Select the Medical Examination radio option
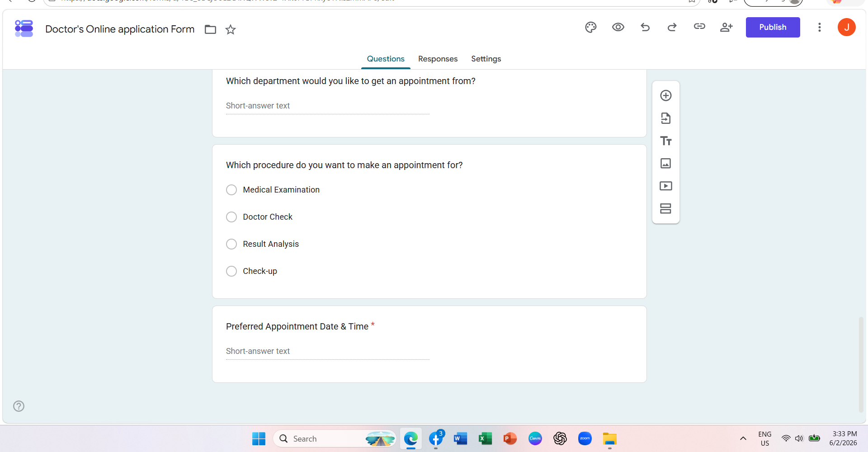 (231, 190)
